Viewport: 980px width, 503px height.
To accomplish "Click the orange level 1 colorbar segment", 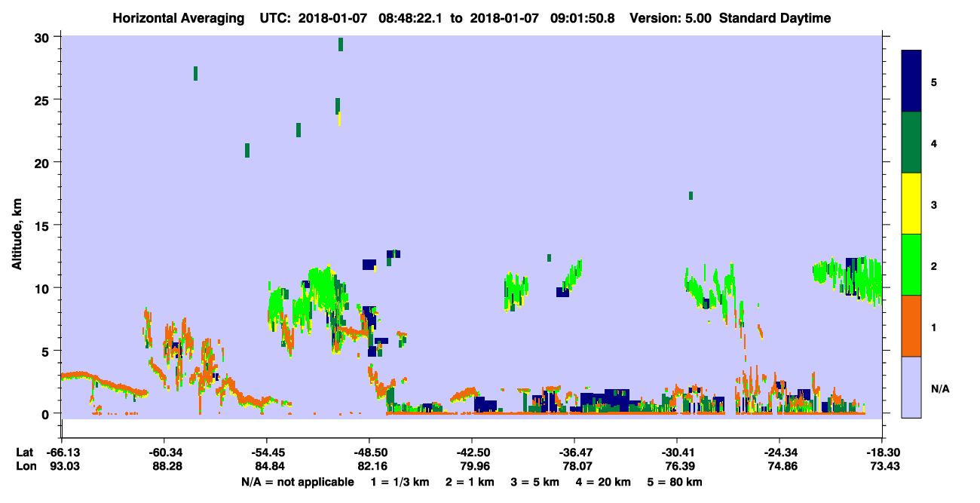I will pos(911,326).
